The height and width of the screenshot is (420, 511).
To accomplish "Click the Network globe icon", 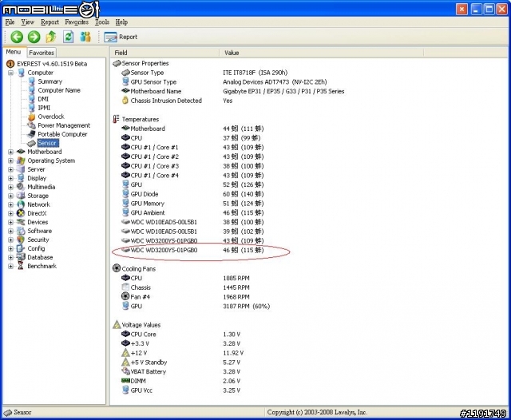I will [21, 204].
